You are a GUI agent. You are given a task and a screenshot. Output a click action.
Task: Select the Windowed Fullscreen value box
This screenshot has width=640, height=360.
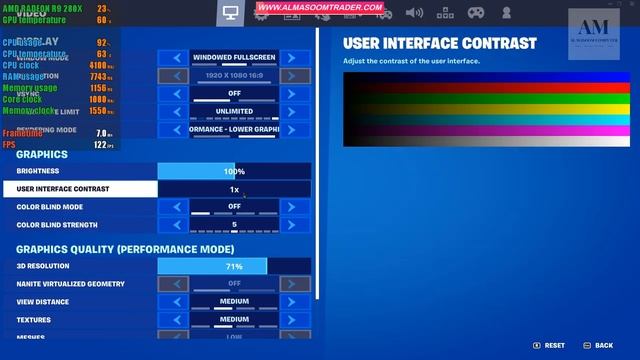(234, 58)
